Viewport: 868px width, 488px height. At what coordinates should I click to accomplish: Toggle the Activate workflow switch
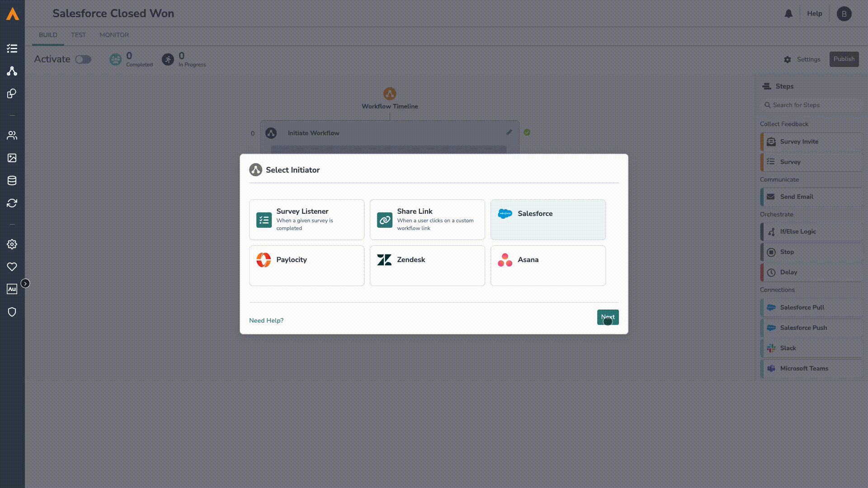tap(83, 60)
